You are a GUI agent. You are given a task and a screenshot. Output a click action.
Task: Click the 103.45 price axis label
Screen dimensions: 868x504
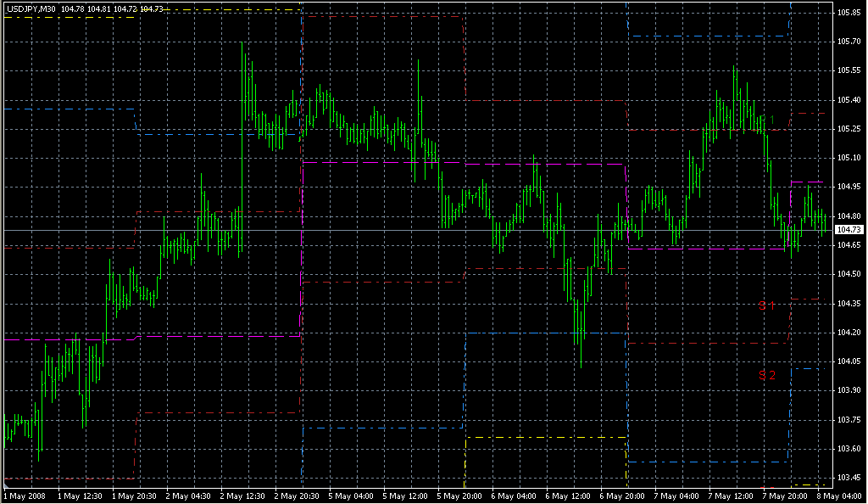tap(849, 477)
